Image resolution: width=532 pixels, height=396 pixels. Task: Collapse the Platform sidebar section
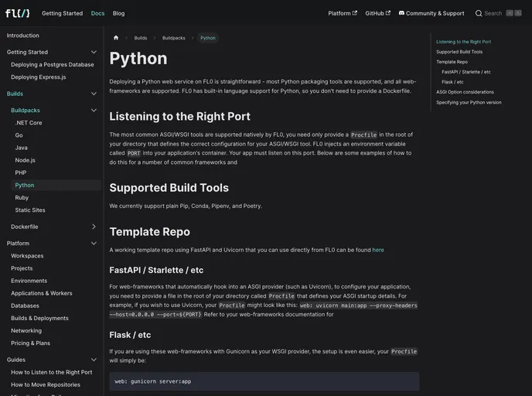coord(94,244)
